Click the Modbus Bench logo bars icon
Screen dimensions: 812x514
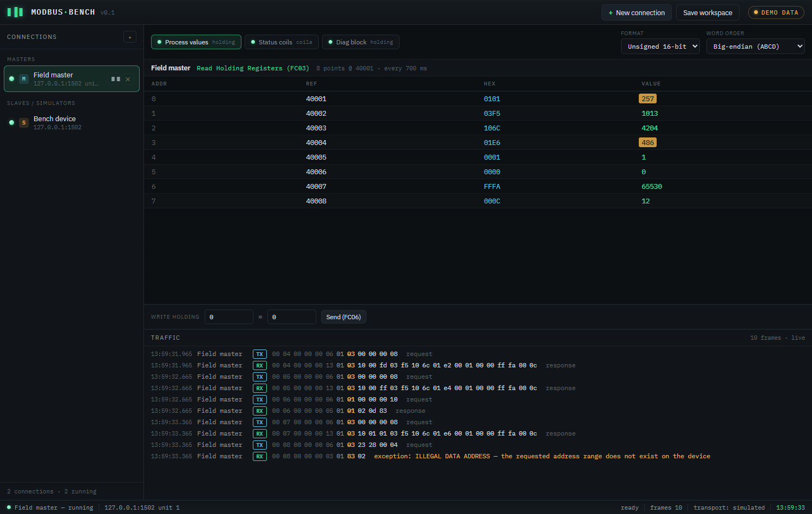click(15, 12)
